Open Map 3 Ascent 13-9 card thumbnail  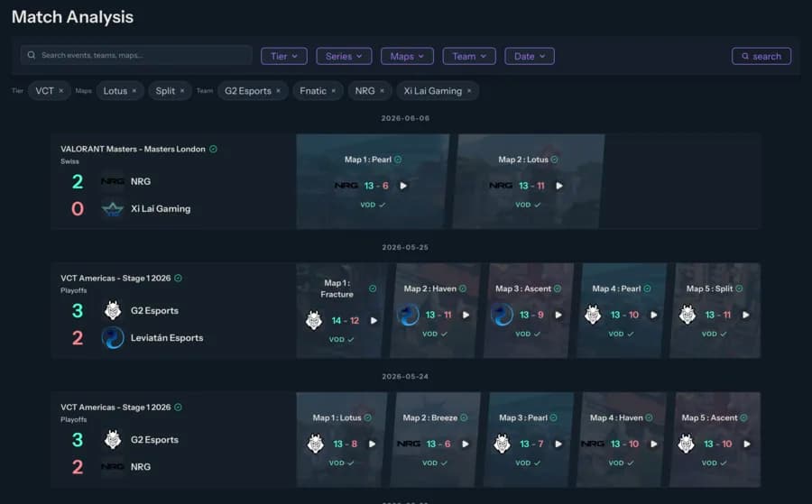pos(528,310)
